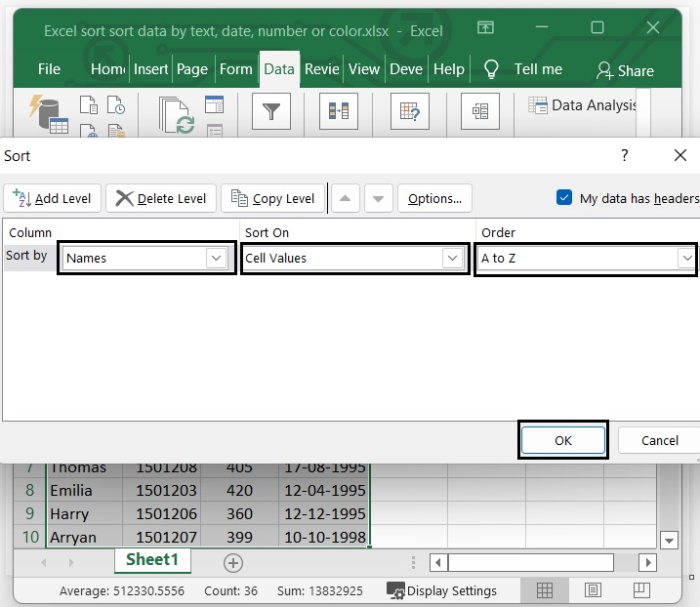Select the Sheet1 worksheet tab
Screen dimensions: 700x607
pos(152,560)
